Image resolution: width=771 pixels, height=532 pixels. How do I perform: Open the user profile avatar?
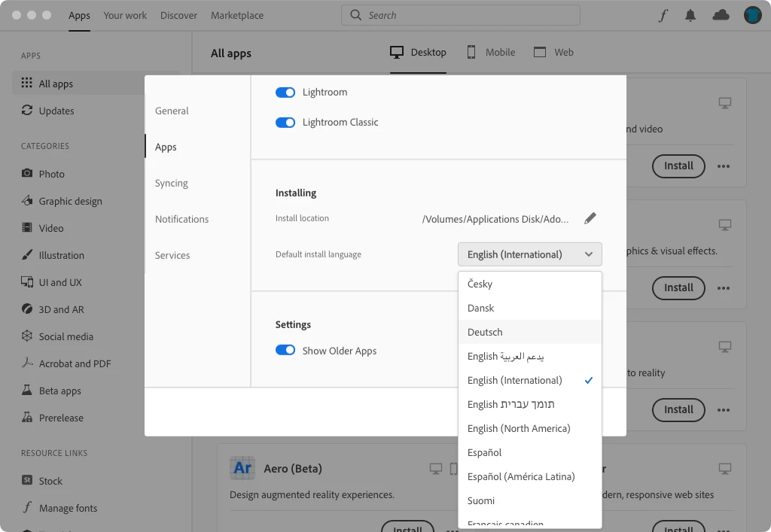752,15
